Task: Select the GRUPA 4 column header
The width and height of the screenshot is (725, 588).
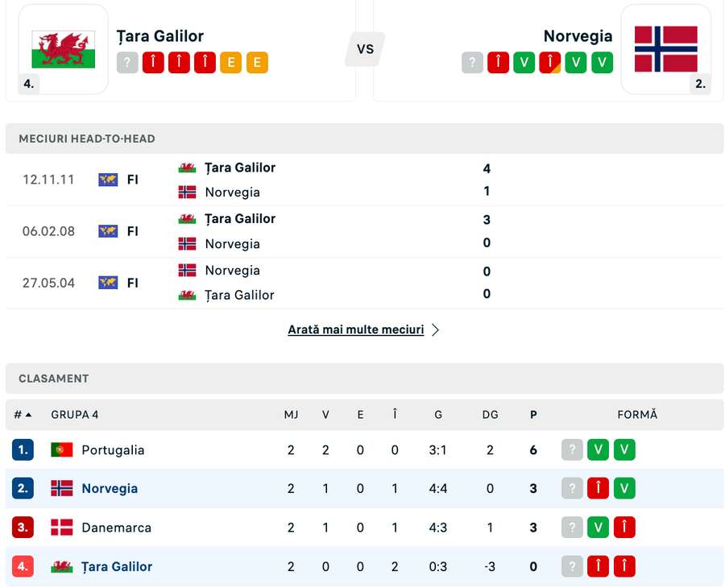Action: tap(74, 415)
